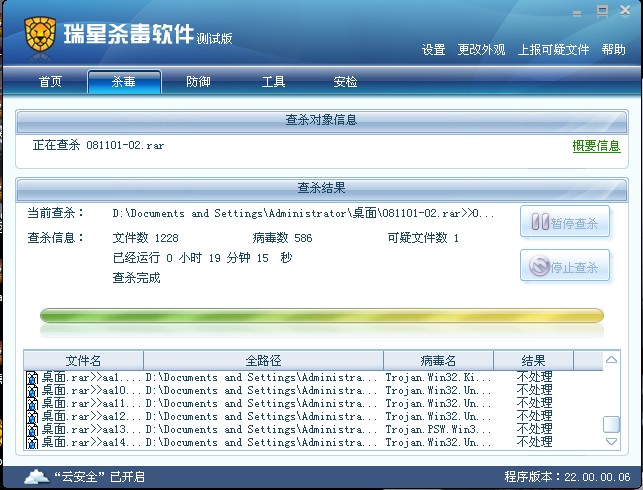Click the Rising lion shield logo
The image size is (643, 490).
point(40,34)
